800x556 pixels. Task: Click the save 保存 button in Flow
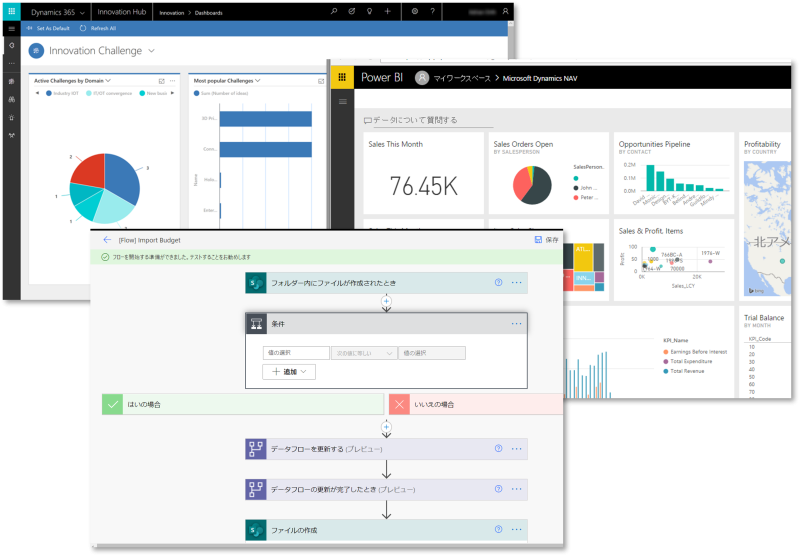546,240
